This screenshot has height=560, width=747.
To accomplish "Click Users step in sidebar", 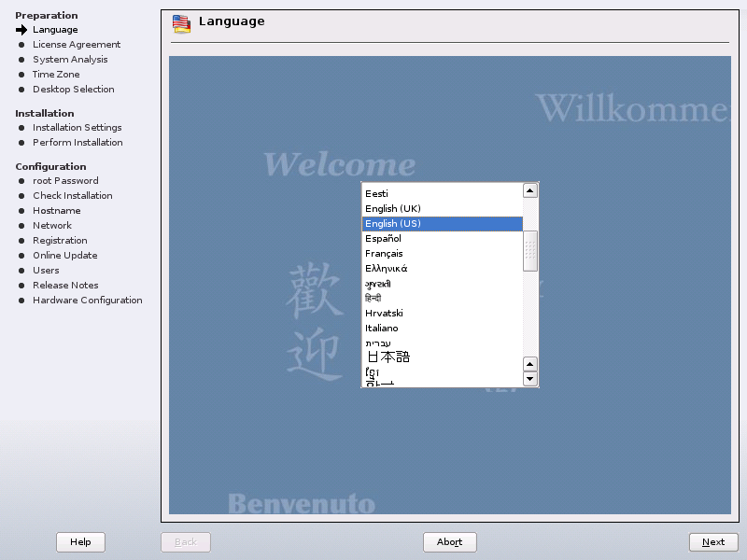I will click(x=46, y=271).
